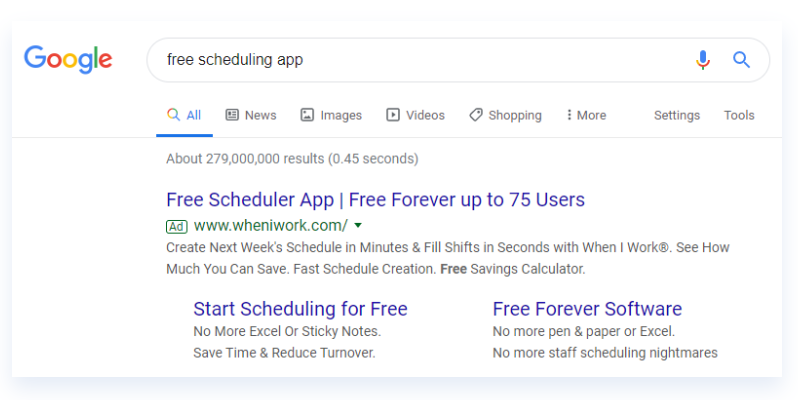Click the blue search magnifier icon
Viewport: 798px width, 400px height.
pos(742,60)
